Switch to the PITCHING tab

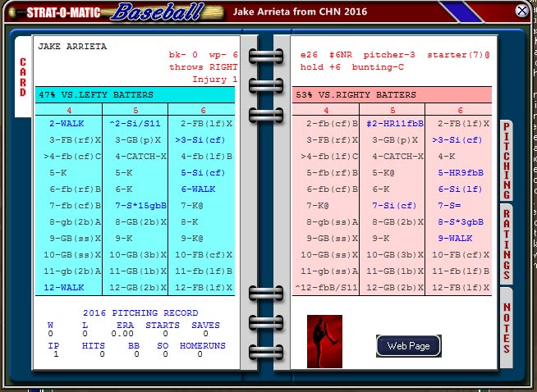pyautogui.click(x=507, y=160)
